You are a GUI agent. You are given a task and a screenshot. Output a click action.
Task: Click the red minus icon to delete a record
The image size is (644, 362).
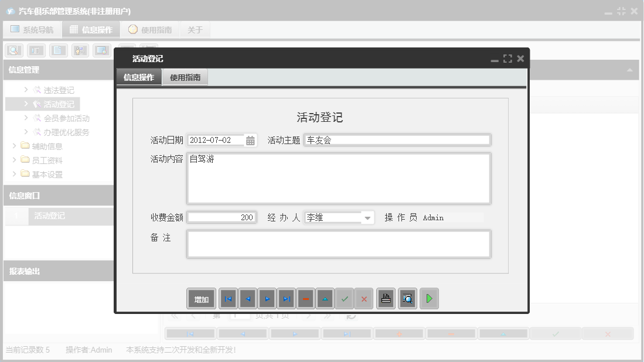click(x=305, y=298)
